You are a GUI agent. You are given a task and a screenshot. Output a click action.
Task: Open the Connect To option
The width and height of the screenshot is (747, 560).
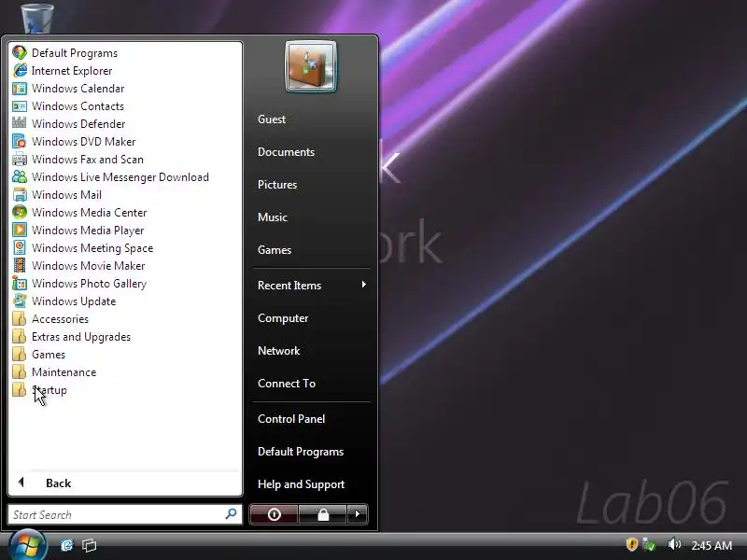(287, 384)
